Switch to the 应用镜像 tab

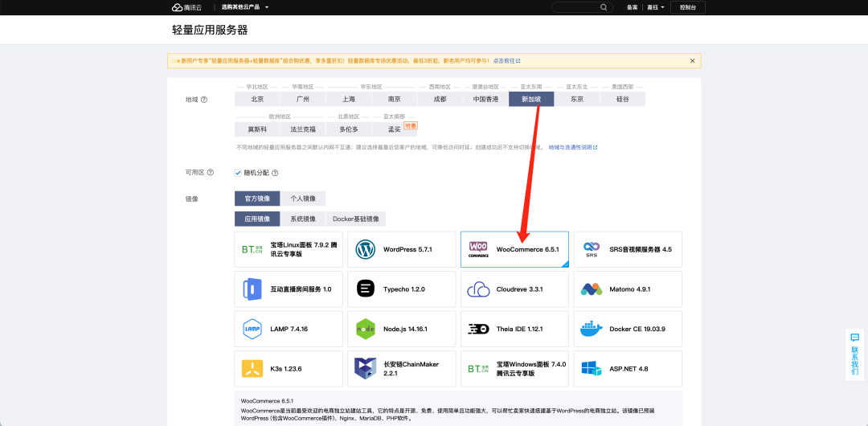(257, 219)
